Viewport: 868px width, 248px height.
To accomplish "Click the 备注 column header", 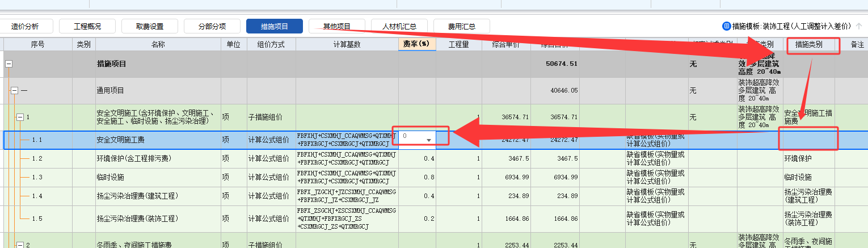I will click(x=850, y=44).
